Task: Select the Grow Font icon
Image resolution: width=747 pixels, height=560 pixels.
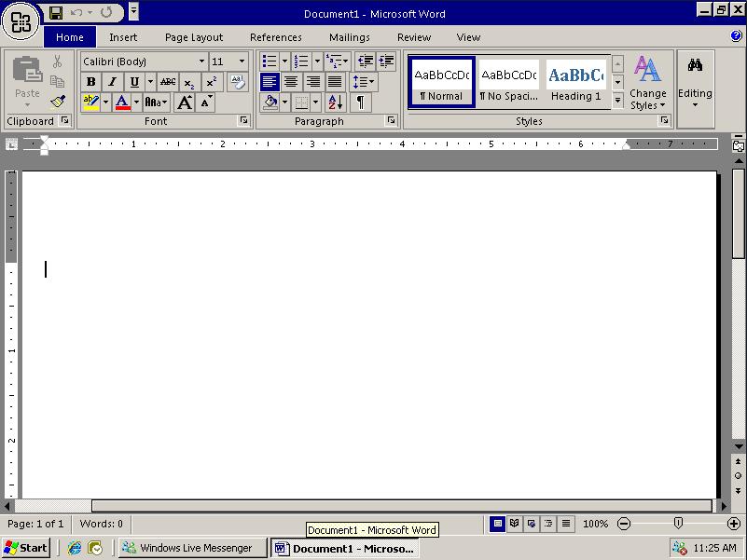Action: pyautogui.click(x=185, y=102)
